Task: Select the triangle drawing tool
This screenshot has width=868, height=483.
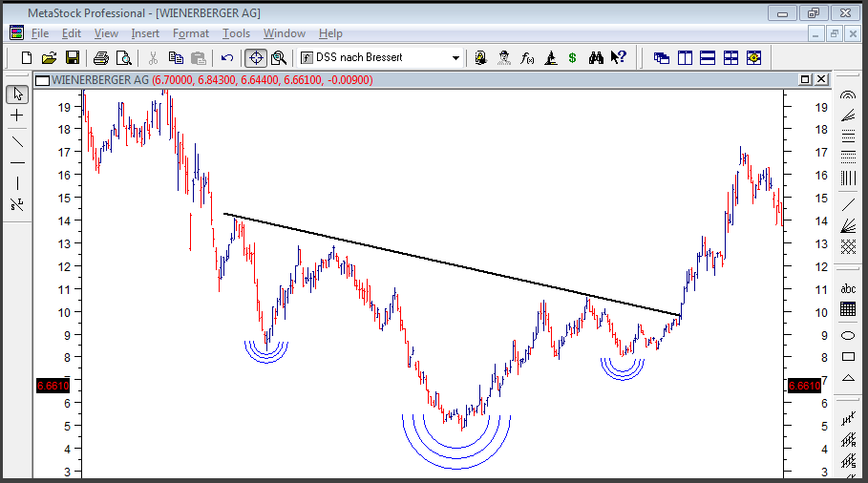Action: pos(848,378)
